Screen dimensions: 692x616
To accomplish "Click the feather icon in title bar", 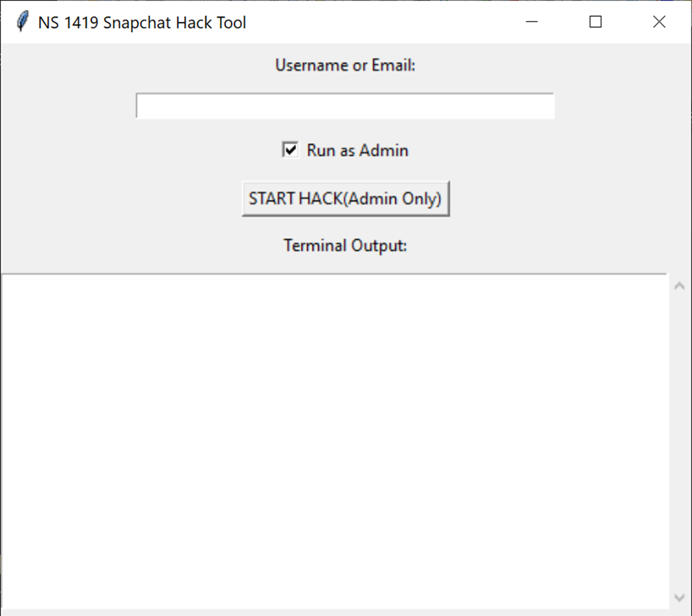I will [x=23, y=22].
